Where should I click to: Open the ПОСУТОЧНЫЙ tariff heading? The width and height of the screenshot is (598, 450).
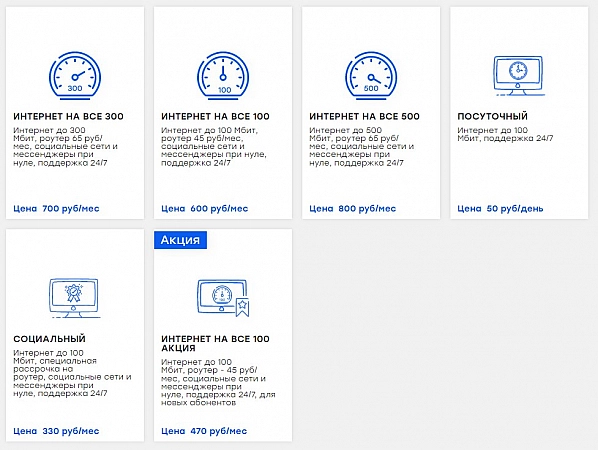coord(492,116)
